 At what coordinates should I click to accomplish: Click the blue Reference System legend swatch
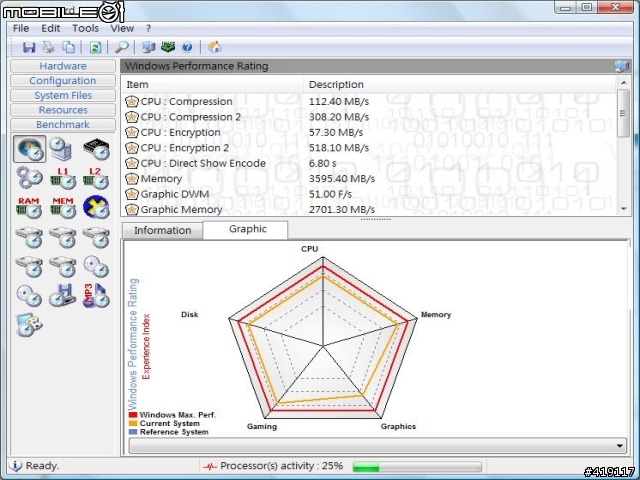(133, 432)
